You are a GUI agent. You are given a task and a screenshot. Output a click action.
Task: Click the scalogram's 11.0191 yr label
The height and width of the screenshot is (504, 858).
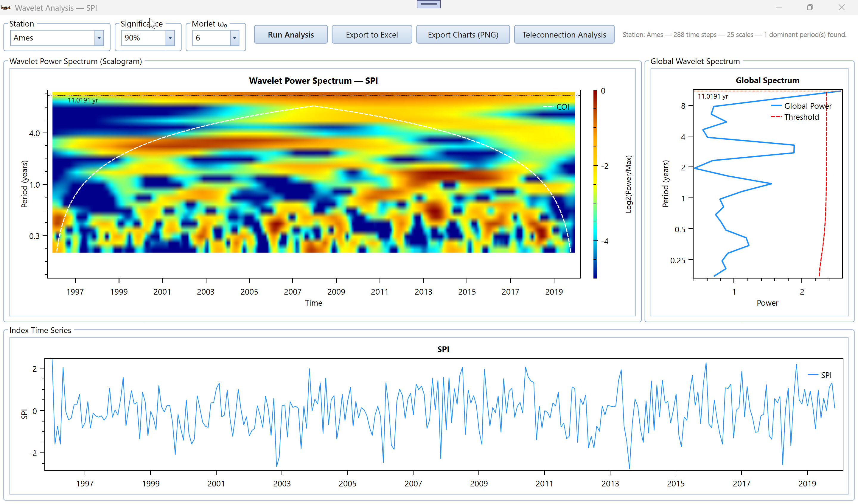(x=83, y=100)
